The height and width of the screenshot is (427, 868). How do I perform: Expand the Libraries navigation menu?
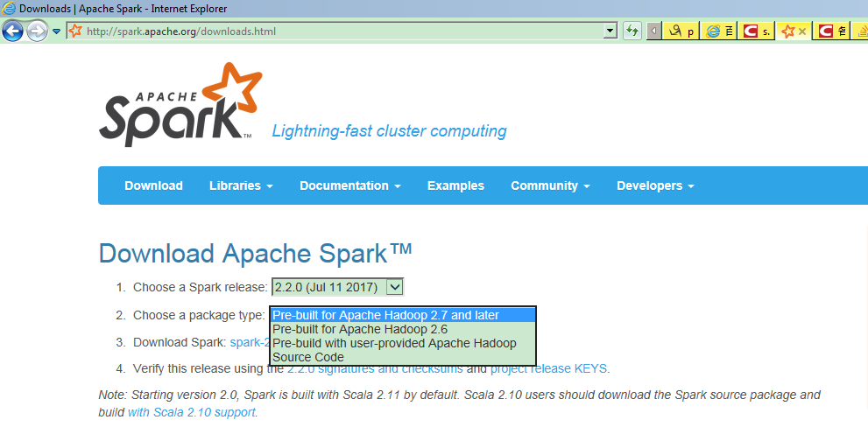tap(242, 185)
